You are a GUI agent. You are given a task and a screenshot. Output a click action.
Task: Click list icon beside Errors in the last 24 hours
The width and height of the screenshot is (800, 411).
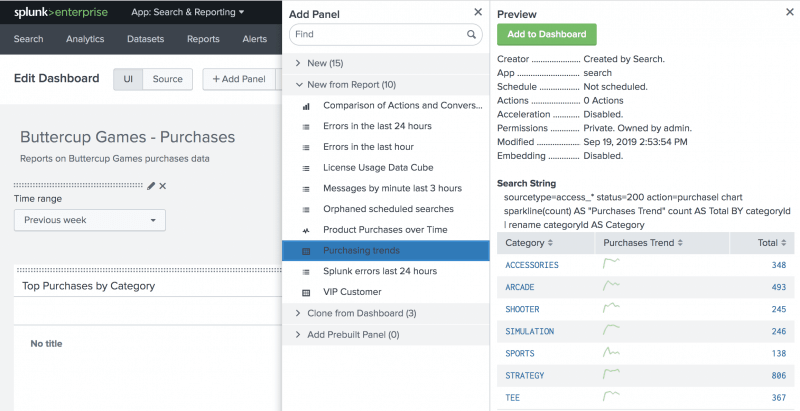pyautogui.click(x=306, y=127)
